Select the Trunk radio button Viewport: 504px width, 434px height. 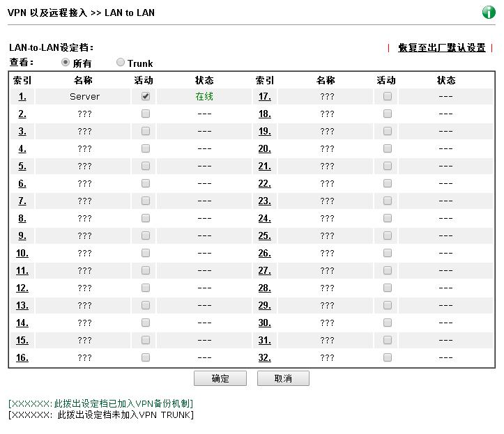click(x=120, y=62)
